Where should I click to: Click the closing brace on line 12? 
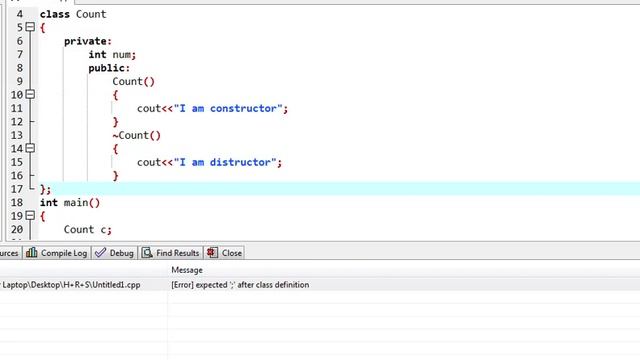click(116, 122)
